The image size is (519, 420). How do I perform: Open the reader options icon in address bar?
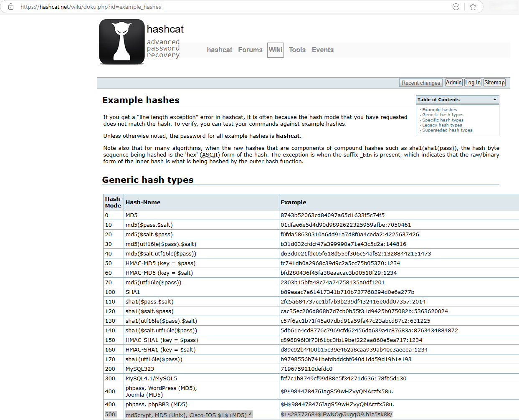[456, 7]
